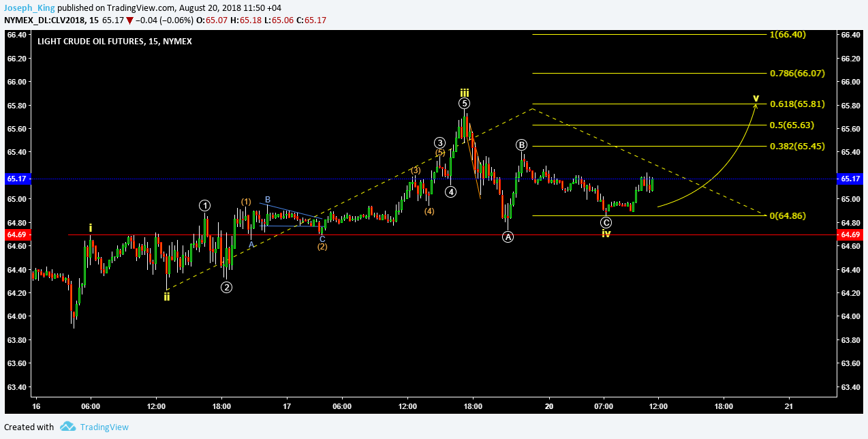The width and height of the screenshot is (868, 439).
Task: Click the date 16 on the time axis
Action: coord(35,406)
